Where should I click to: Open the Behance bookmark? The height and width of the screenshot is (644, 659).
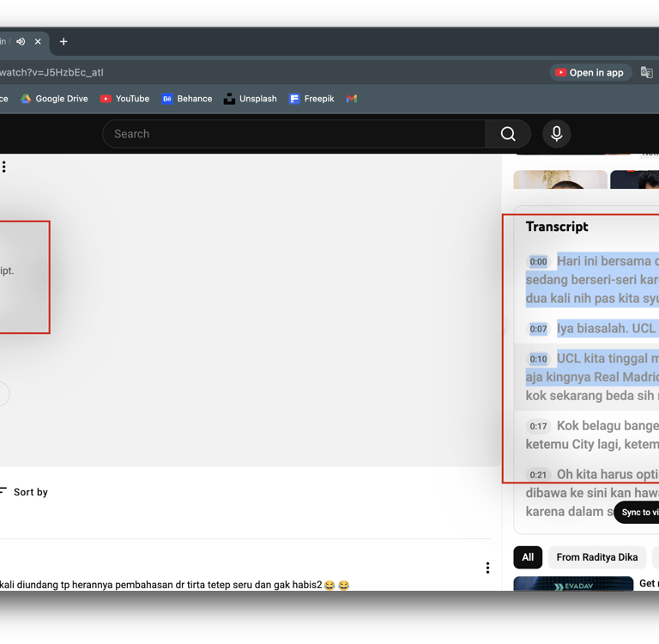click(187, 99)
